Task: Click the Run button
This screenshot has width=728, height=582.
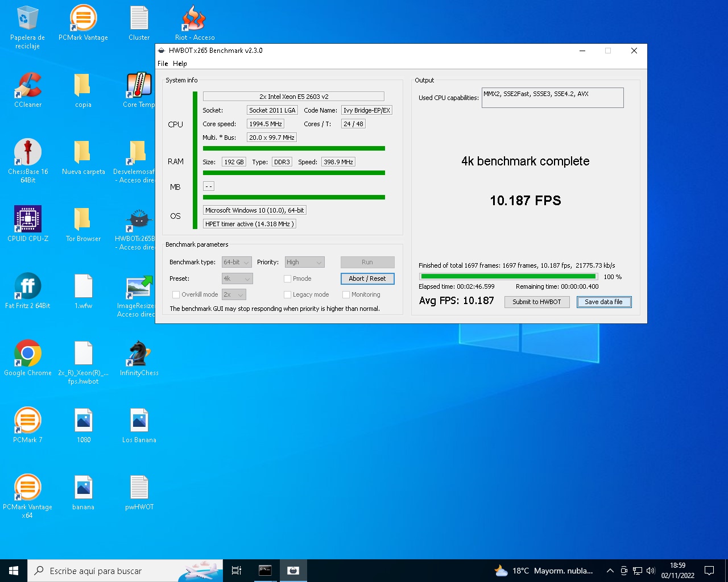Action: [367, 262]
